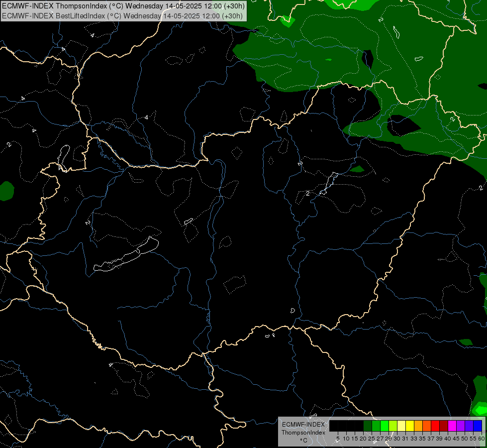Click the legend tick value 33
The width and height of the screenshot is (487, 448).
pos(414,439)
